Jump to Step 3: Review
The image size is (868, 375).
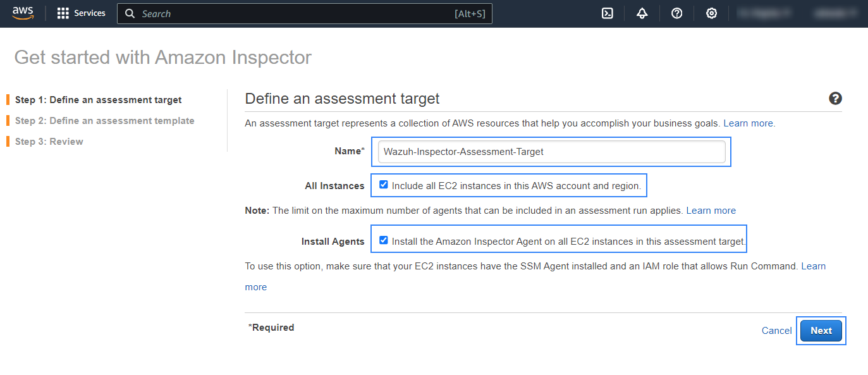point(49,142)
